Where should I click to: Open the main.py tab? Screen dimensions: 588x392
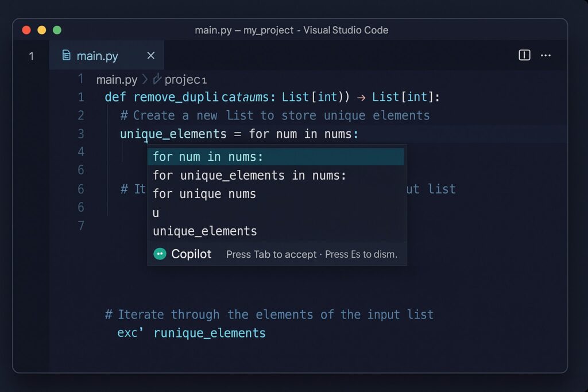tap(106, 56)
